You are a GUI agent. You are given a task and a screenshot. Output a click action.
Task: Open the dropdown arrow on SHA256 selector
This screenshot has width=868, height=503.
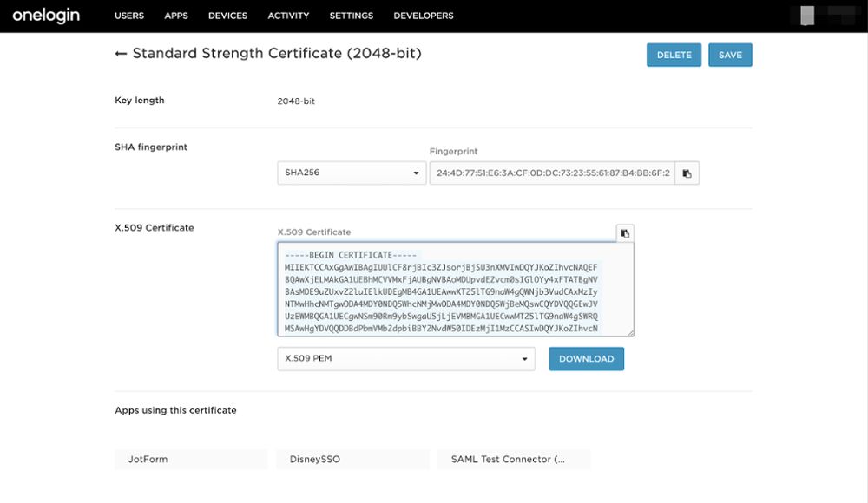pyautogui.click(x=415, y=173)
